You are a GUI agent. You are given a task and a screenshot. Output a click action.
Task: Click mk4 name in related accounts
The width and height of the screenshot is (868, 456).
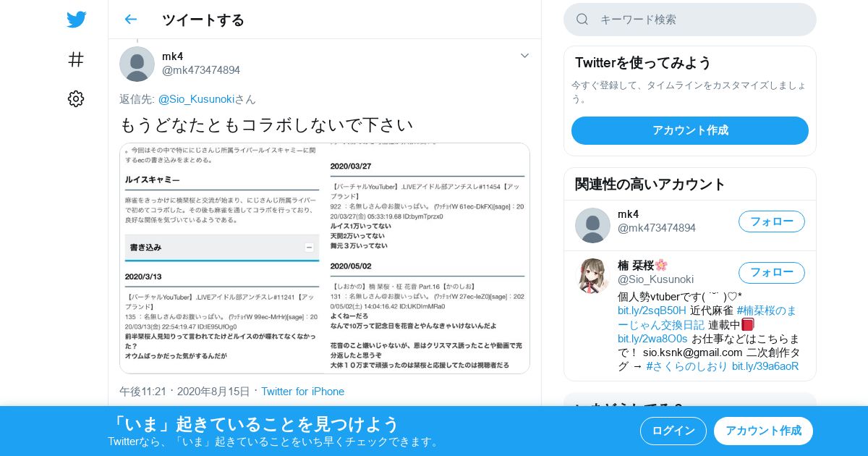click(629, 214)
